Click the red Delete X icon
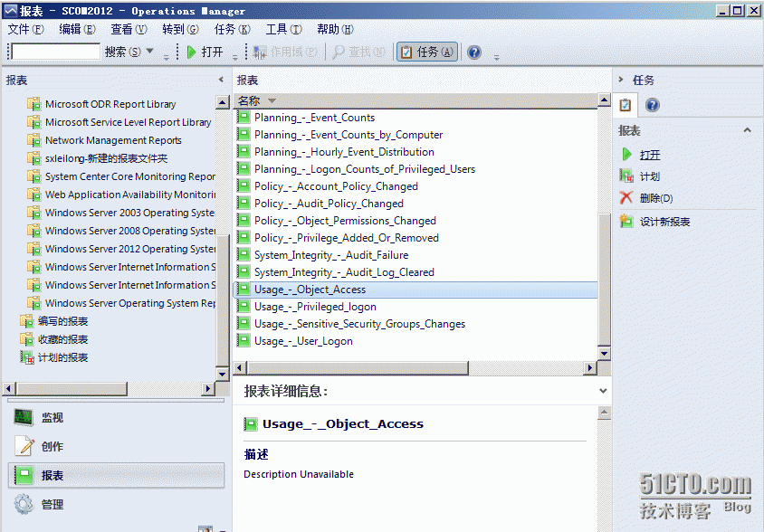 click(626, 197)
